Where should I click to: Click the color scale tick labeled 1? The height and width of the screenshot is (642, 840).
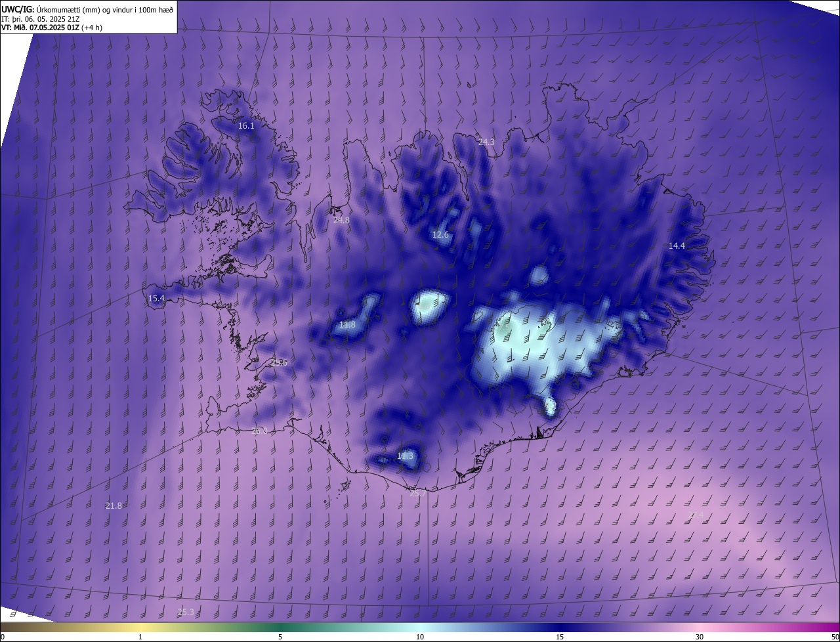[140, 637]
